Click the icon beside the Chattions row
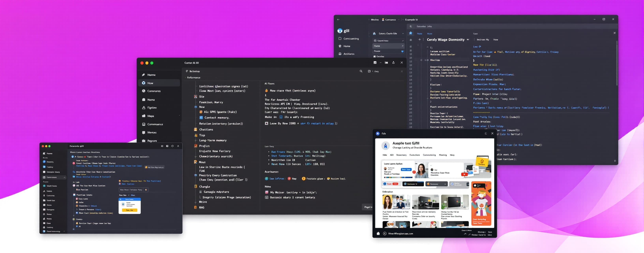This screenshot has width=644, height=253. click(x=196, y=129)
